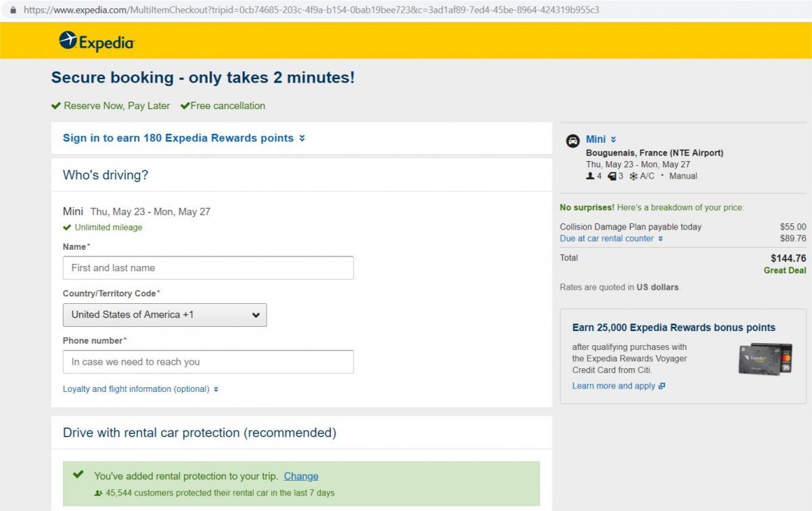
Task: Expand the Mini car details chevron
Action: click(x=613, y=139)
